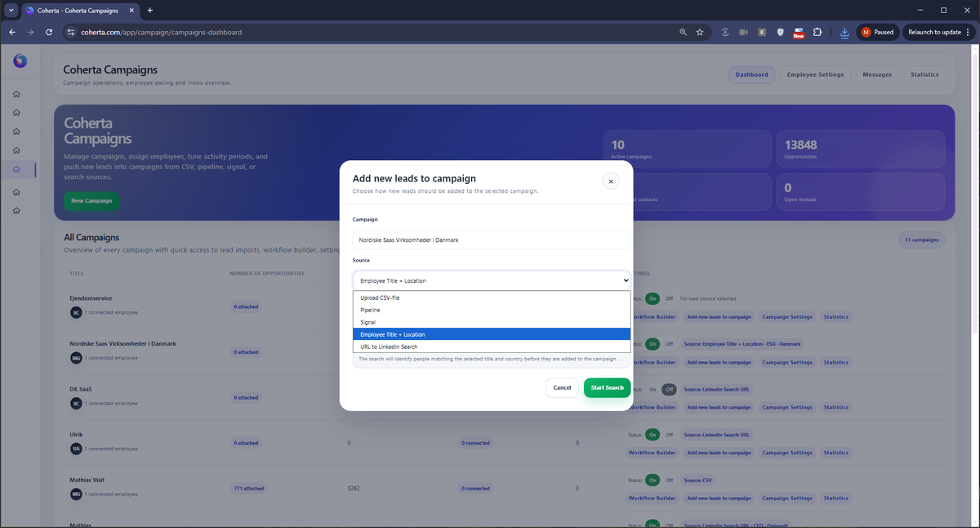This screenshot has height=528, width=980.
Task: Enable Ulrik campaign with On
Action: point(653,435)
